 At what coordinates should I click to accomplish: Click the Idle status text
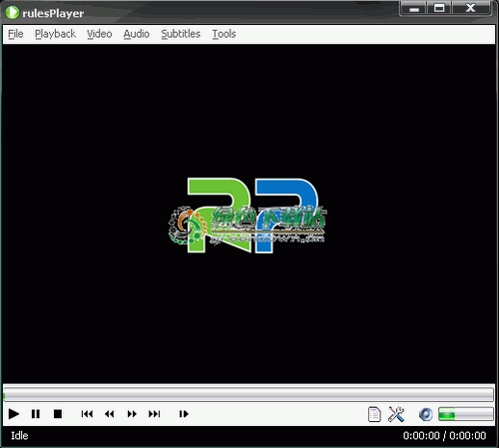[x=20, y=436]
